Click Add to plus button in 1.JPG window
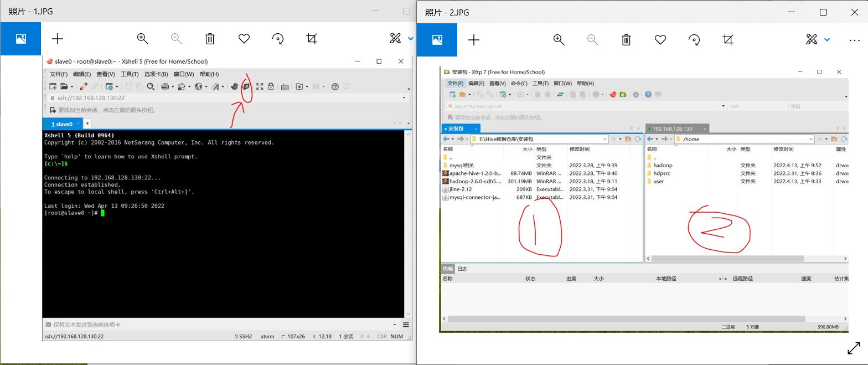The image size is (868, 365). [x=58, y=39]
